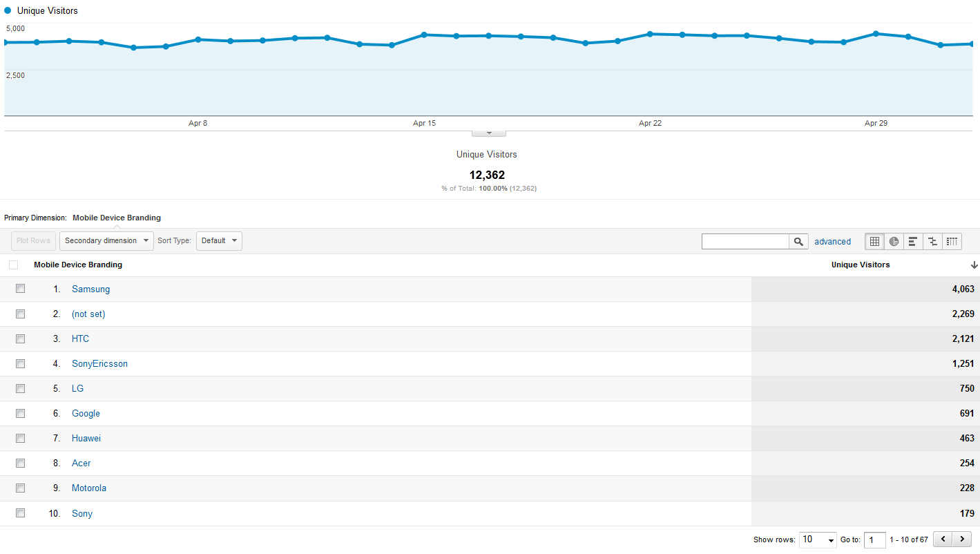Check the Huawei row checkbox
This screenshot has width=980, height=554.
[21, 438]
